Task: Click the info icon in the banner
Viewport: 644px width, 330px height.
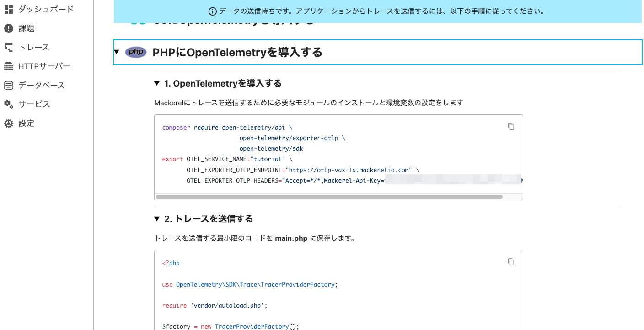Action: click(x=212, y=11)
